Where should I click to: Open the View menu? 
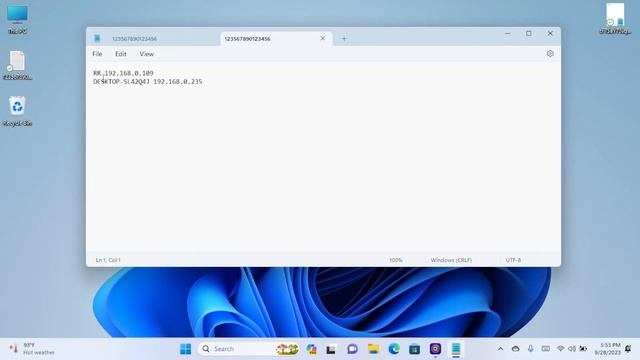(147, 54)
